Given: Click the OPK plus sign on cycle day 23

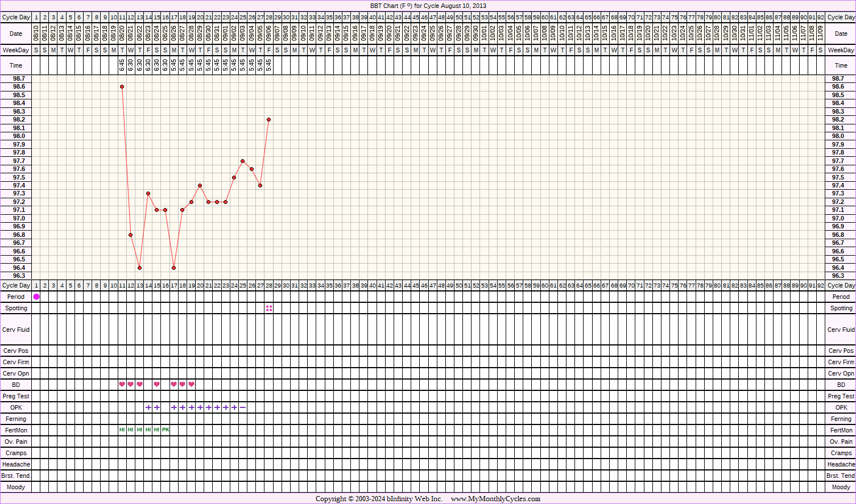Looking at the screenshot, I should pyautogui.click(x=226, y=407).
